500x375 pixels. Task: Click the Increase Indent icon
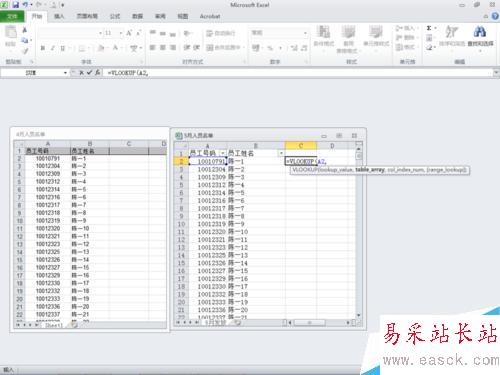point(197,48)
